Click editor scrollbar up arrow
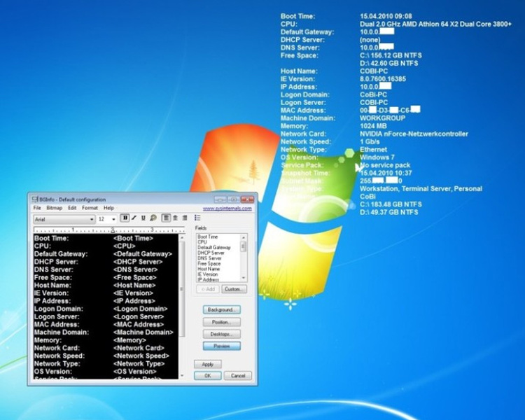Viewport: 525px width, 420px height. [182, 237]
